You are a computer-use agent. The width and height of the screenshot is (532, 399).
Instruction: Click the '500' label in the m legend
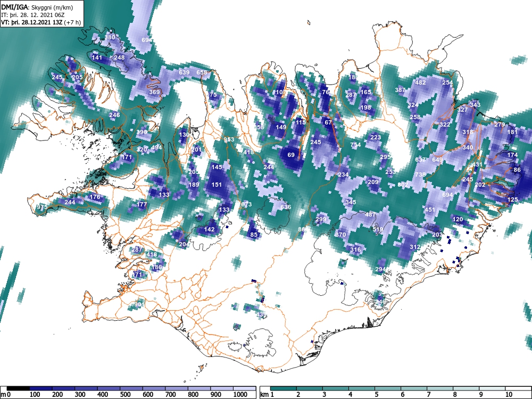coord(125,394)
